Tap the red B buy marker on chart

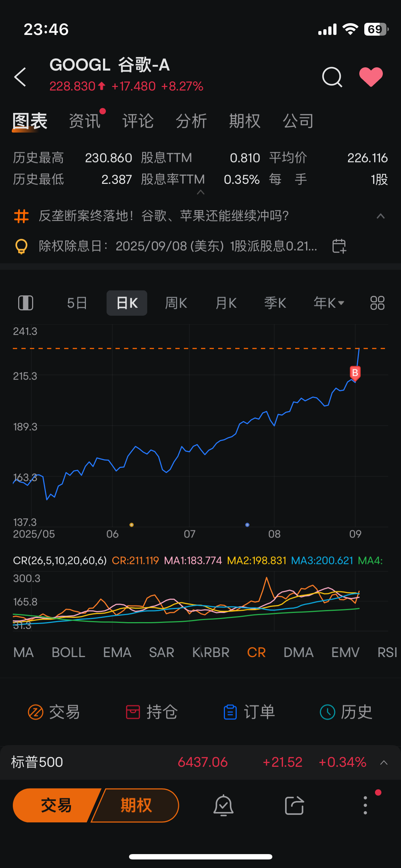click(x=355, y=373)
